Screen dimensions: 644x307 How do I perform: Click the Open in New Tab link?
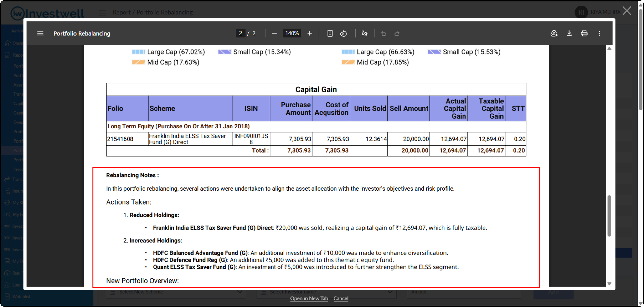[x=309, y=299]
